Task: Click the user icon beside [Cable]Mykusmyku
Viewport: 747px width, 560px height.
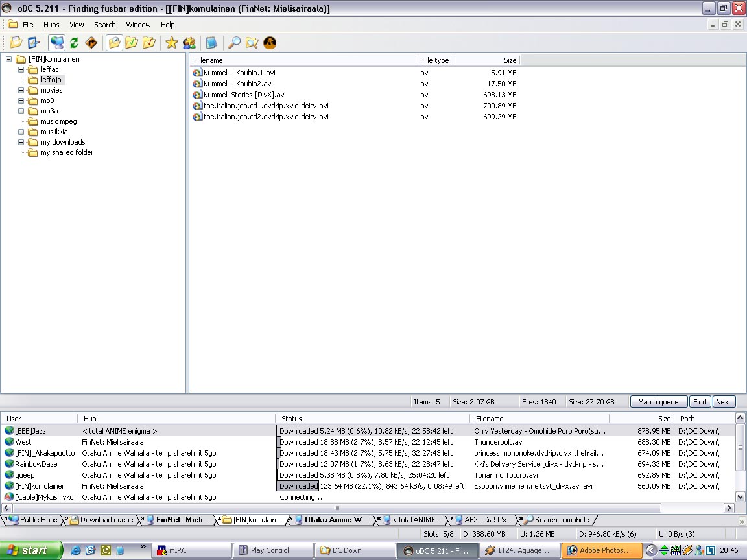Action: [9, 496]
